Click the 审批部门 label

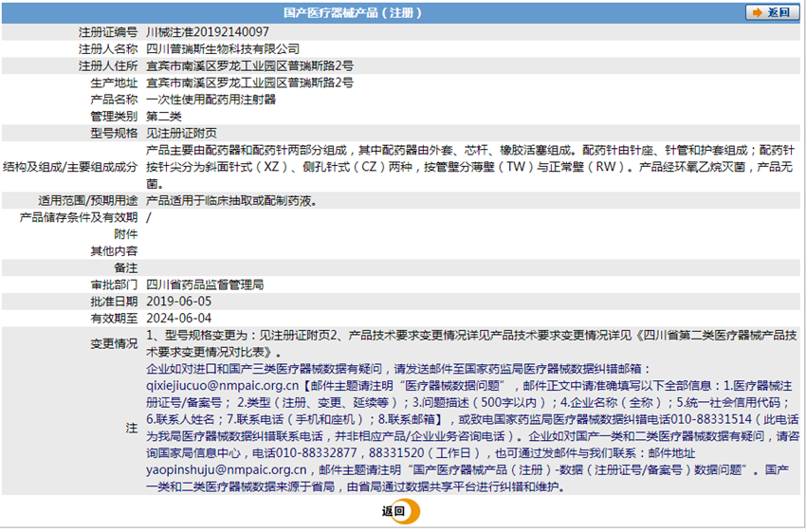point(114,284)
